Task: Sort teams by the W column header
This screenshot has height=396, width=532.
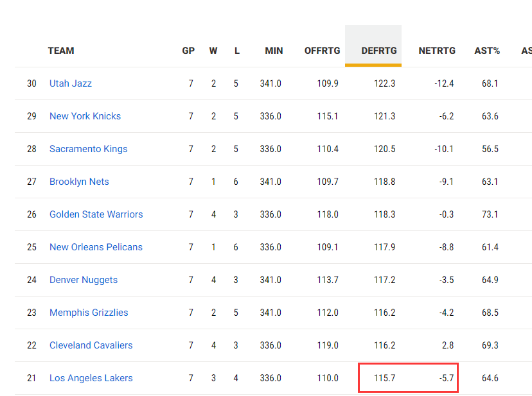Action: 213,51
